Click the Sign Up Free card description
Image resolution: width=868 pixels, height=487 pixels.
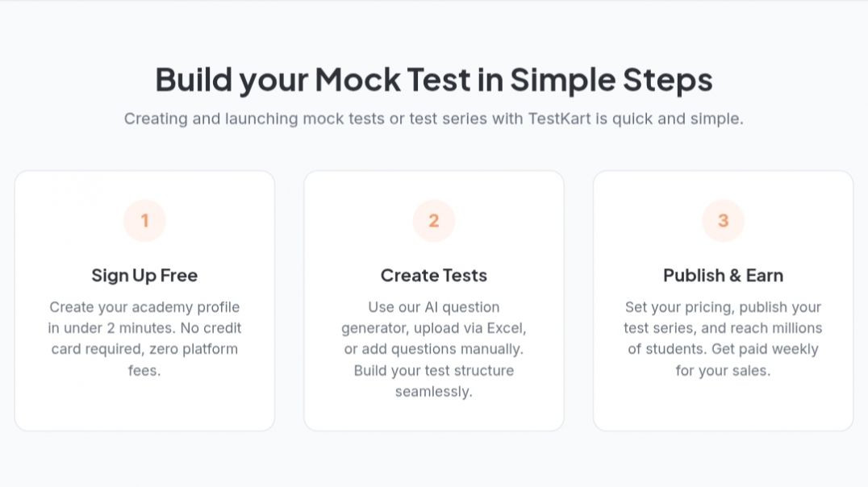click(144, 339)
